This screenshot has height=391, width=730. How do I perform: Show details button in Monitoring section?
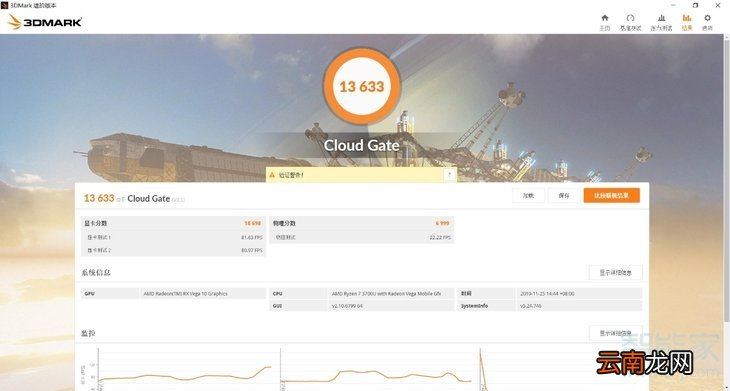(615, 333)
